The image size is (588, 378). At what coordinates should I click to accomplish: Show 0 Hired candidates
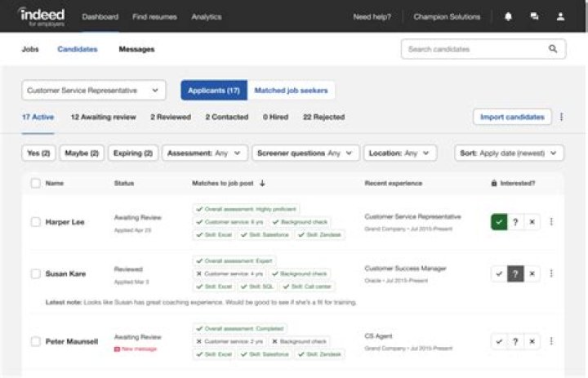pos(276,117)
